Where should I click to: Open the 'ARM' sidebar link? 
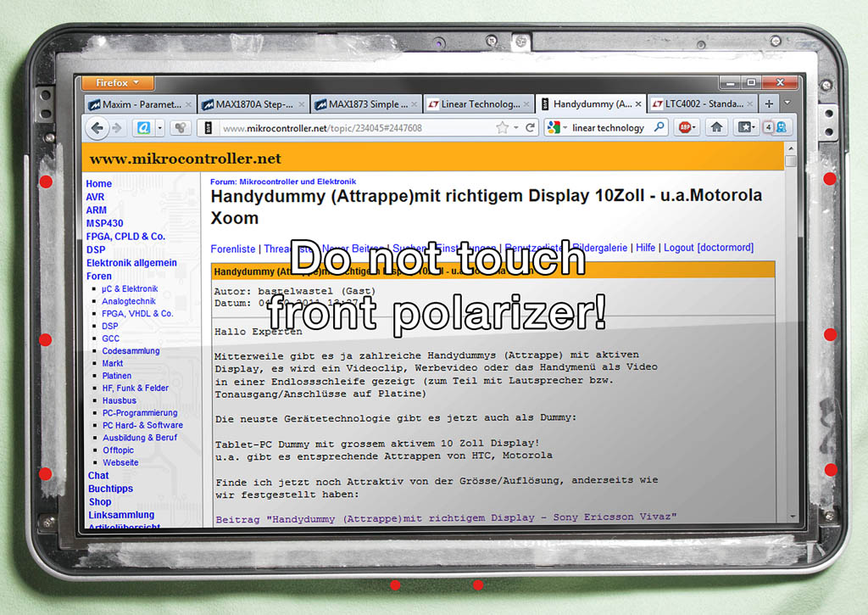96,210
